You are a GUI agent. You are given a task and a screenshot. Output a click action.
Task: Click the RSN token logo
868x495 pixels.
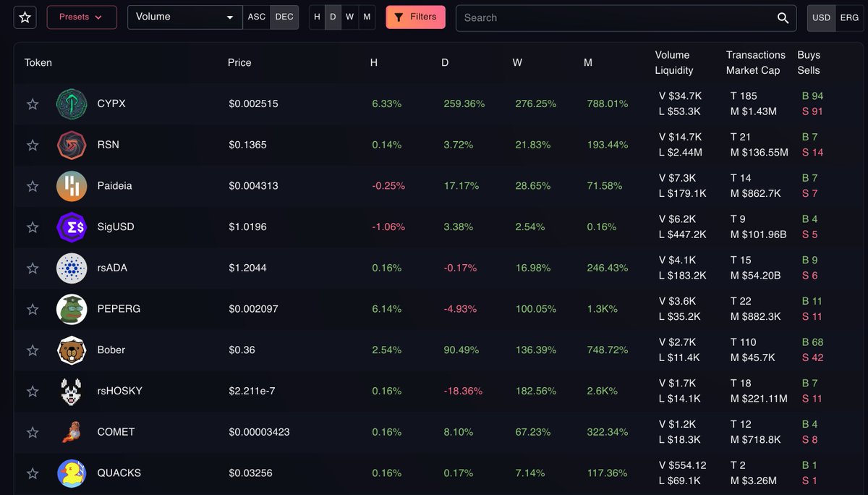[72, 145]
